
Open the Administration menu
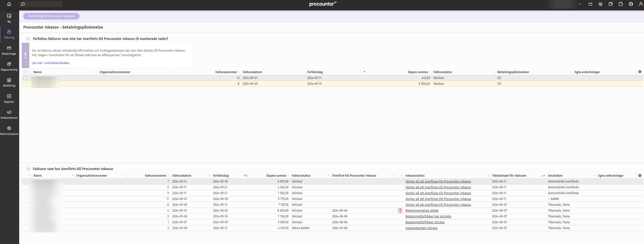[x=9, y=131]
